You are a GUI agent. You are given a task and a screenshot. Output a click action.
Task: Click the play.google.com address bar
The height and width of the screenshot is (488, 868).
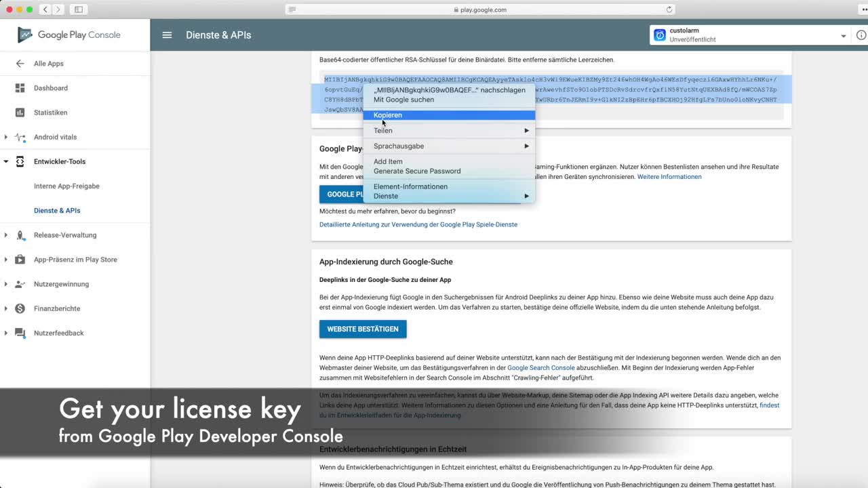(x=481, y=9)
